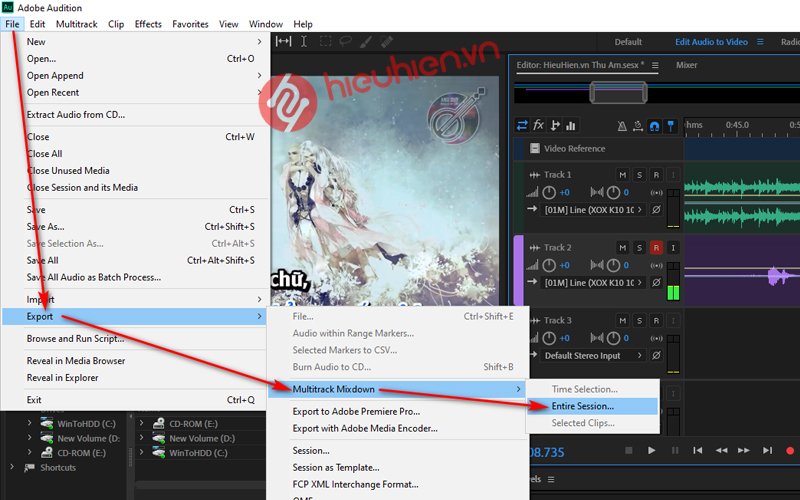Image resolution: width=800 pixels, height=500 pixels.
Task: Choose Entire Session... mixdown option
Action: (x=592, y=406)
